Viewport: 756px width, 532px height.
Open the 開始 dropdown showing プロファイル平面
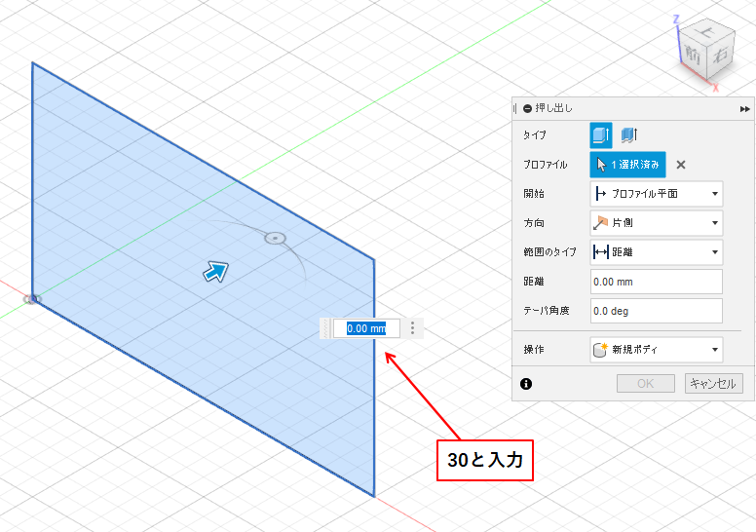click(657, 194)
